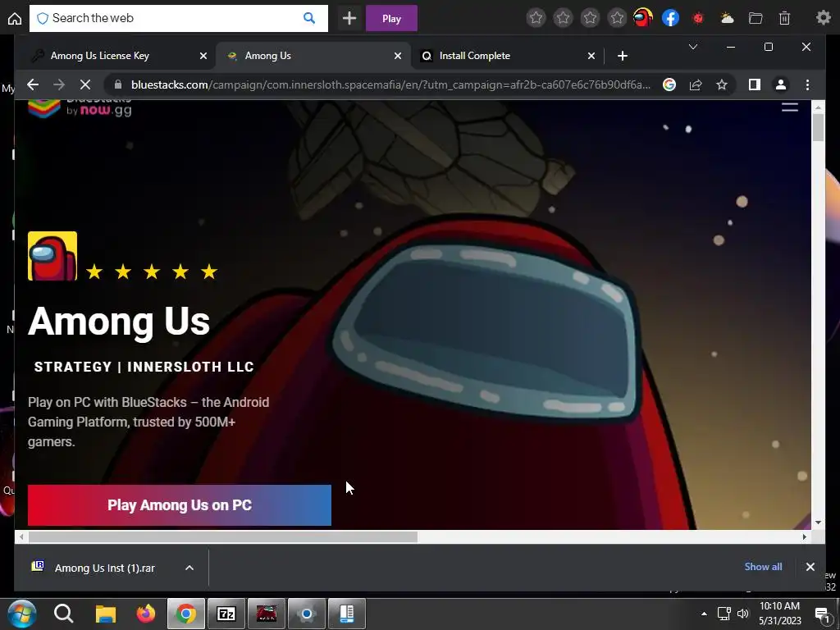The height and width of the screenshot is (630, 840).
Task: Click the trash bin icon
Action: (x=784, y=19)
